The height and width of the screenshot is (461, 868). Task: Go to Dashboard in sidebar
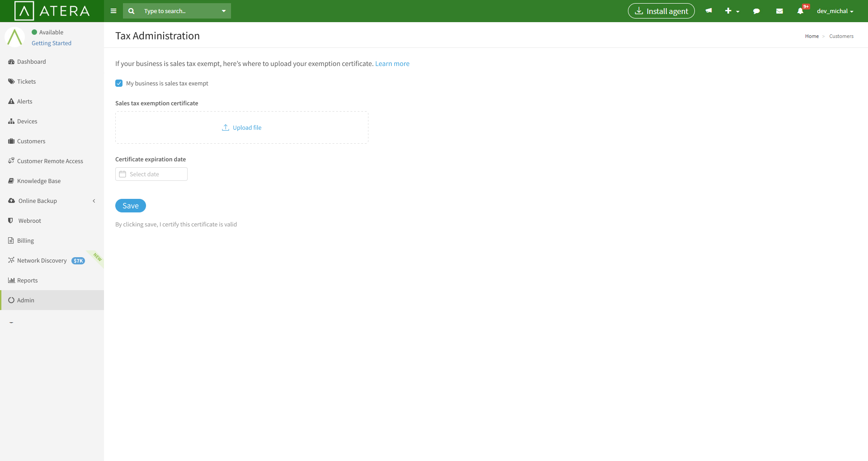point(52,61)
